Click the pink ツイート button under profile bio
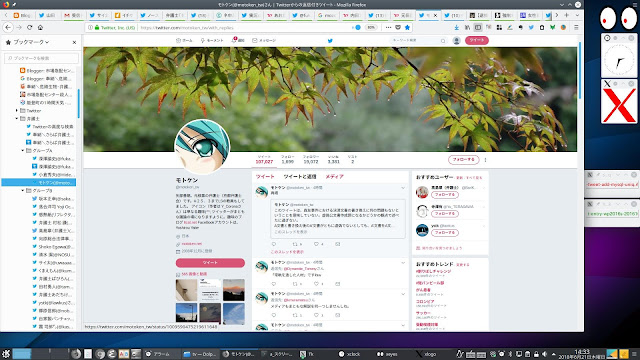 click(210, 262)
